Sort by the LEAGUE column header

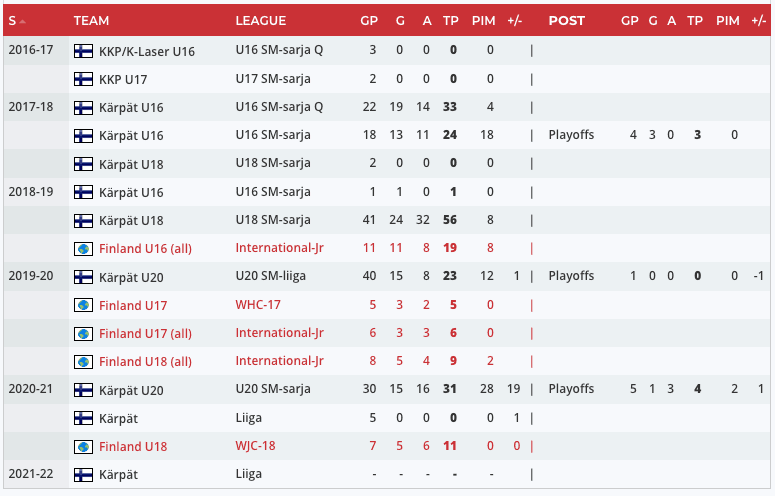pos(260,21)
